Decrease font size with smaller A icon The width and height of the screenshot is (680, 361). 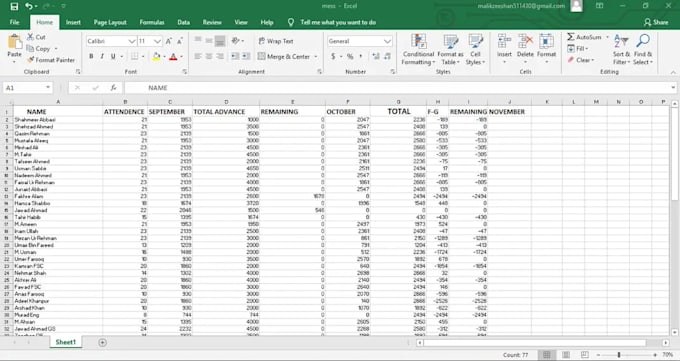pyautogui.click(x=180, y=41)
